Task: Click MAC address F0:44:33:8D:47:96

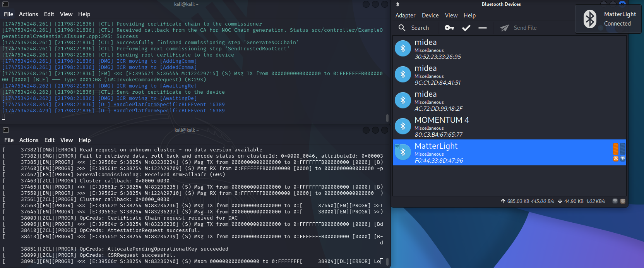Action: coord(439,161)
